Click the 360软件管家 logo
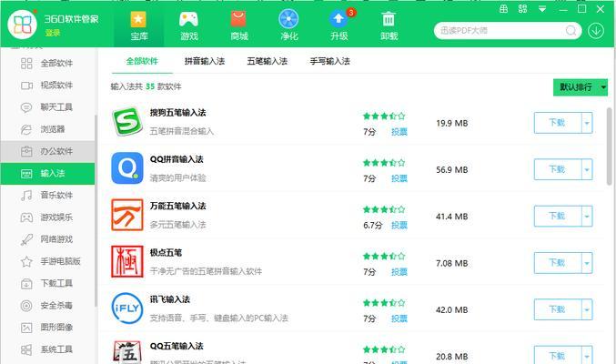 pos(22,25)
